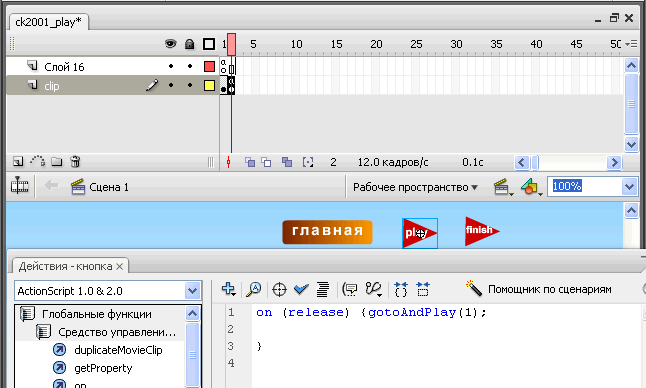Select duplicateMovieClip in actions toolbox
This screenshot has height=388, width=646.
tap(118, 350)
